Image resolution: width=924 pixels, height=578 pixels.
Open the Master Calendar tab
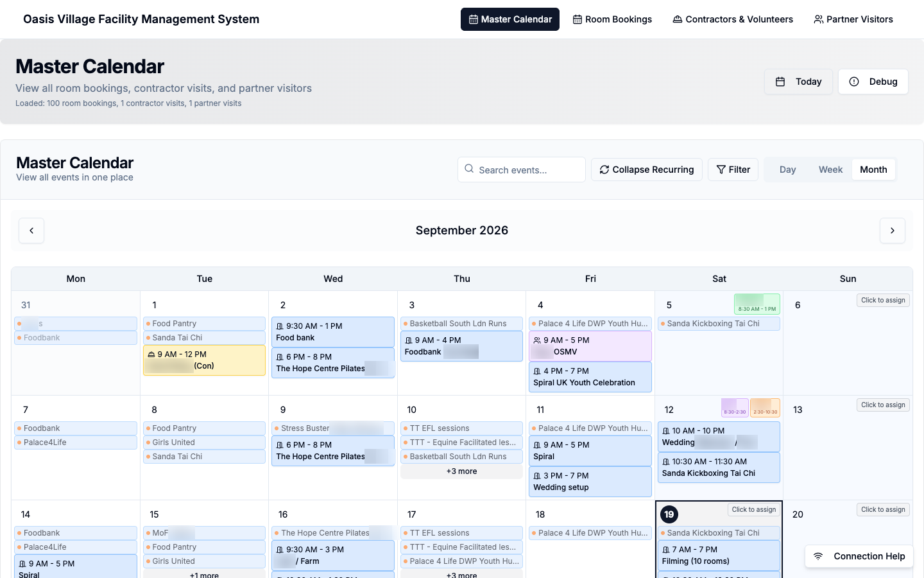pyautogui.click(x=510, y=19)
